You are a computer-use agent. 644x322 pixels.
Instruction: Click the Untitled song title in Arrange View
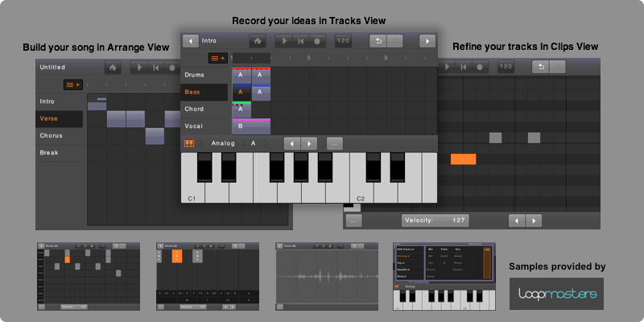pos(52,68)
